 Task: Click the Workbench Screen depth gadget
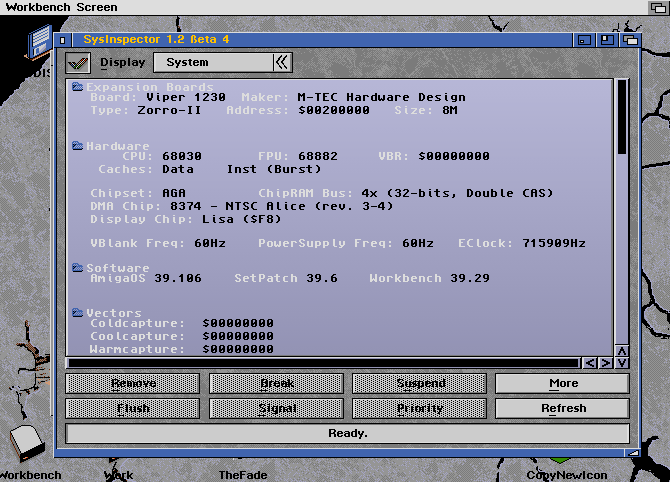[x=658, y=7]
